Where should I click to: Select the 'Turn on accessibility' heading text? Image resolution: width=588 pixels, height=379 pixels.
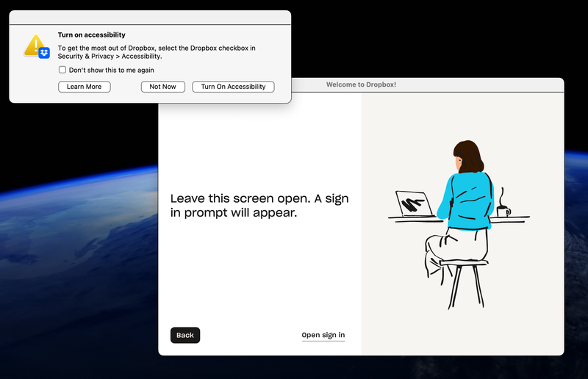coord(91,35)
